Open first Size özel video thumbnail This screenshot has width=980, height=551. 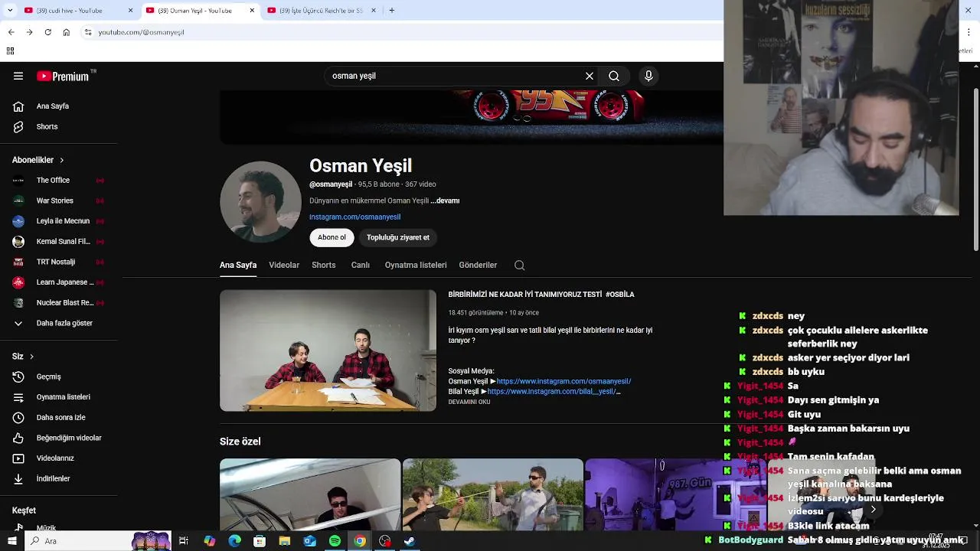pos(310,494)
